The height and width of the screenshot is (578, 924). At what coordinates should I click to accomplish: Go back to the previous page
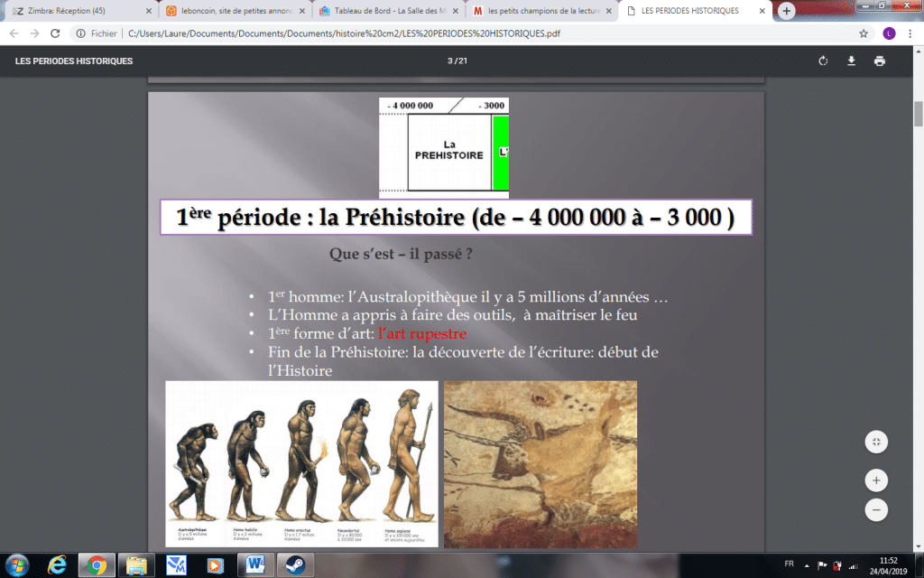[x=14, y=33]
